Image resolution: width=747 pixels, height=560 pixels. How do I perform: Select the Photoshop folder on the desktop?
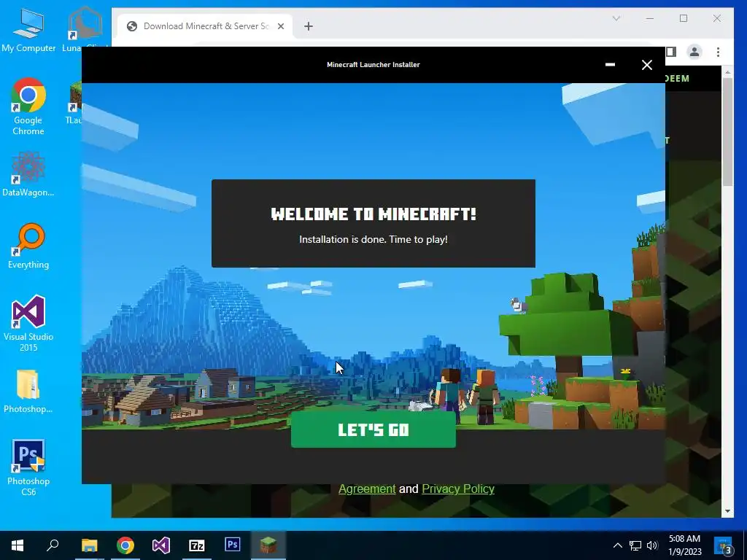(x=28, y=392)
